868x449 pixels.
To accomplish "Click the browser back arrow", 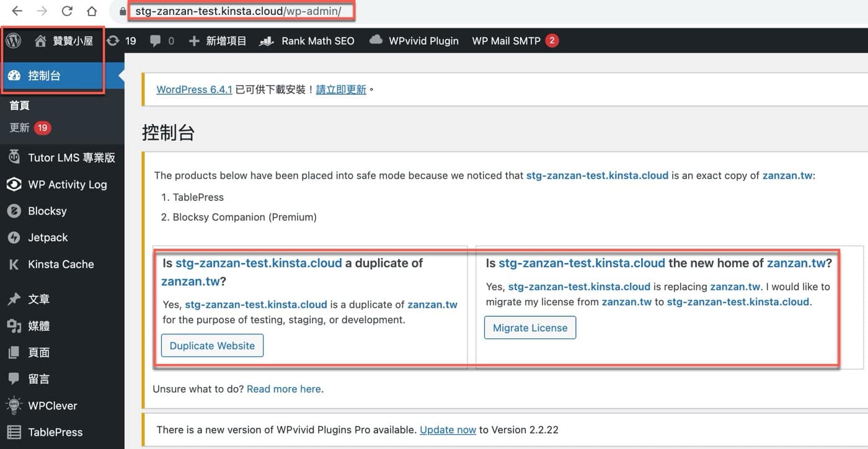I will 17,11.
